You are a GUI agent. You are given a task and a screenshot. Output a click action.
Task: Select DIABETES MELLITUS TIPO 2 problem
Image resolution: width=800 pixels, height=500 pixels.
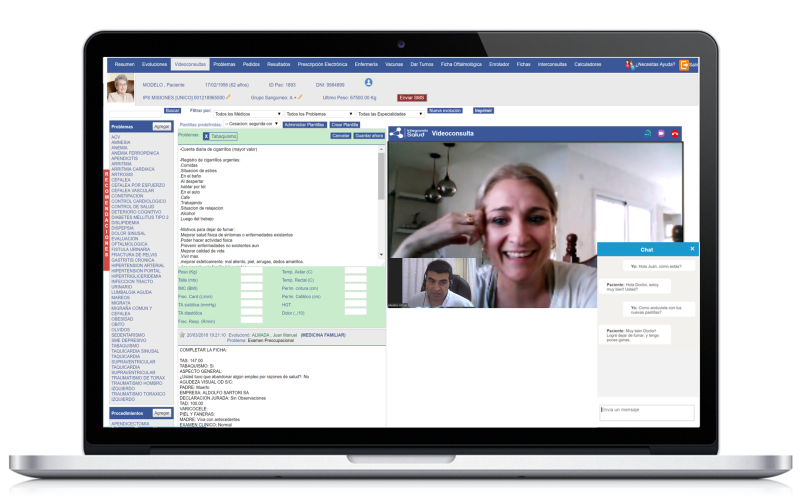(140, 217)
